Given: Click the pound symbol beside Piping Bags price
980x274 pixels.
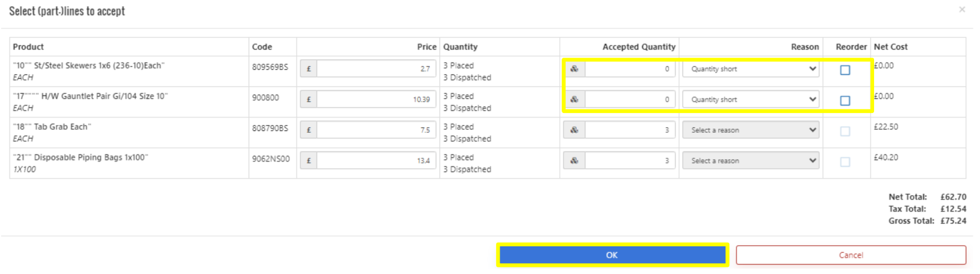Looking at the screenshot, I should (x=309, y=161).
